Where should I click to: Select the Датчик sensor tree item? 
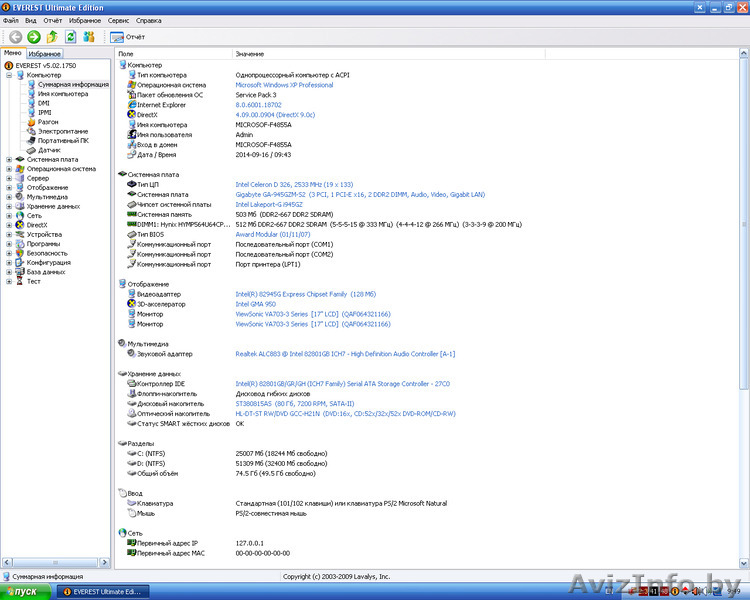[49, 150]
